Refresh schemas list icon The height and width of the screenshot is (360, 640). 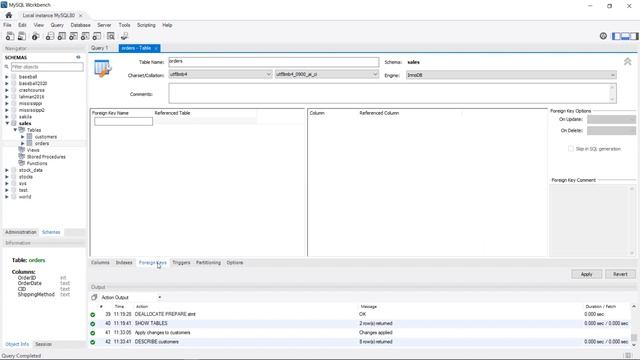click(x=78, y=58)
